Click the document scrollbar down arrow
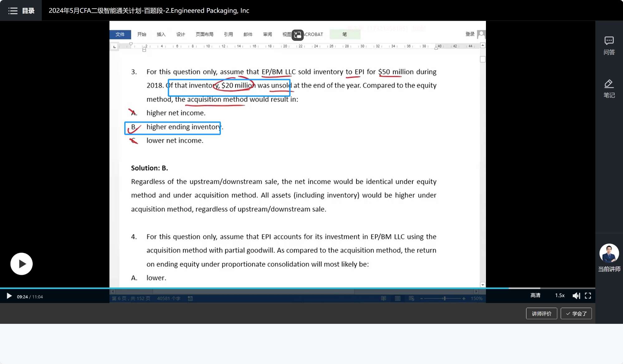623x364 pixels. [483, 285]
